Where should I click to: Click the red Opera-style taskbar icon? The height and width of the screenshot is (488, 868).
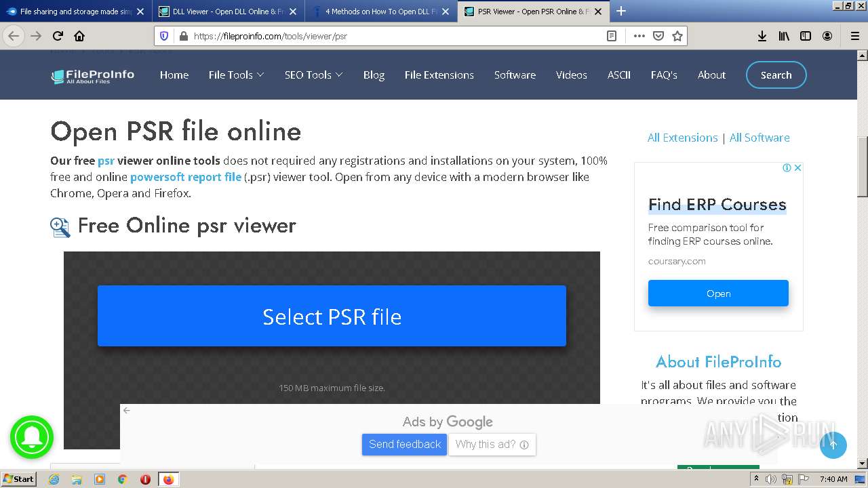145,479
